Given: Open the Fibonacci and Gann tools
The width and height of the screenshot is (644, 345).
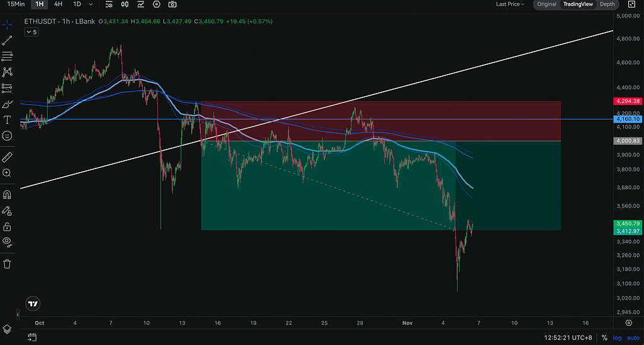Looking at the screenshot, I should [x=7, y=56].
